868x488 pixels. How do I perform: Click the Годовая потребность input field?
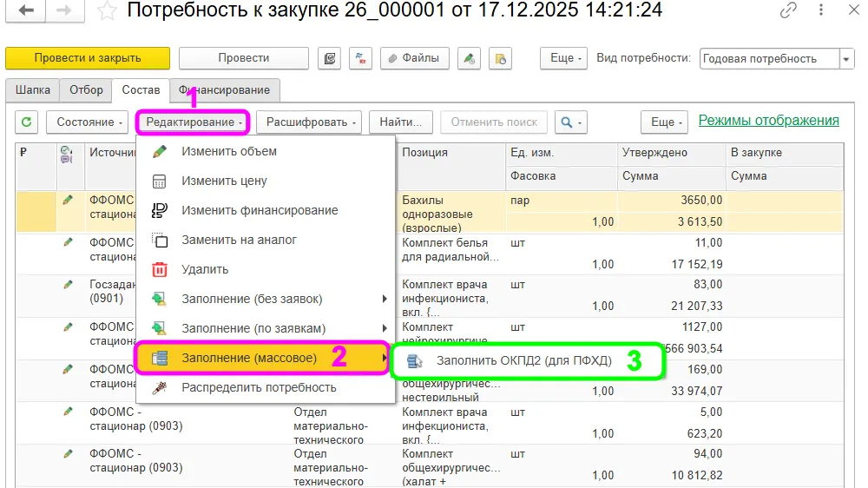(x=769, y=59)
